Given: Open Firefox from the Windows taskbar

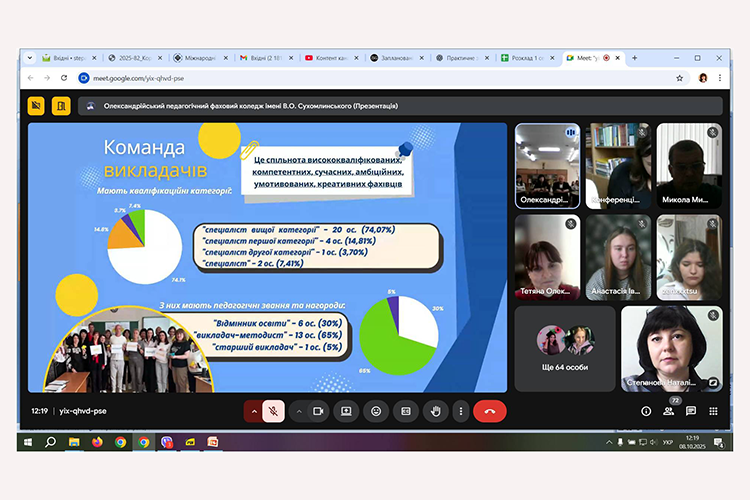Looking at the screenshot, I should click(x=97, y=441).
